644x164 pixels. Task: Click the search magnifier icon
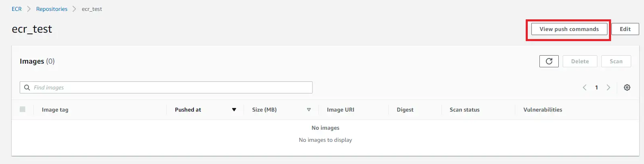point(27,87)
